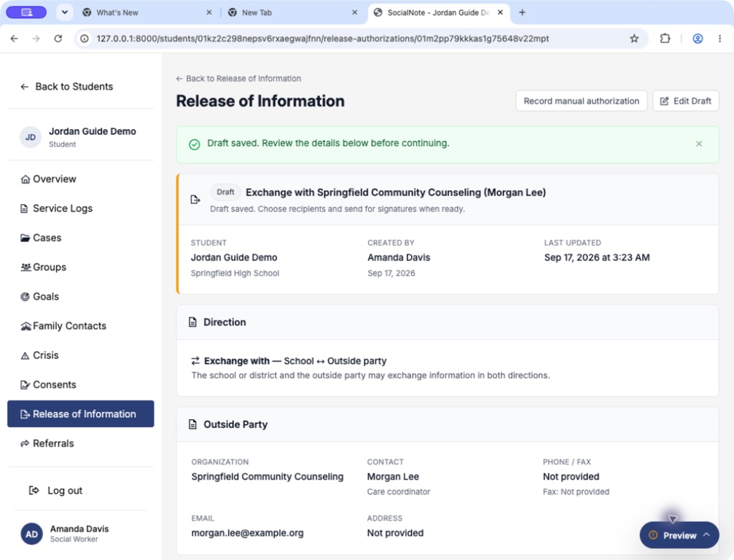Go Back to Students

coord(67,87)
